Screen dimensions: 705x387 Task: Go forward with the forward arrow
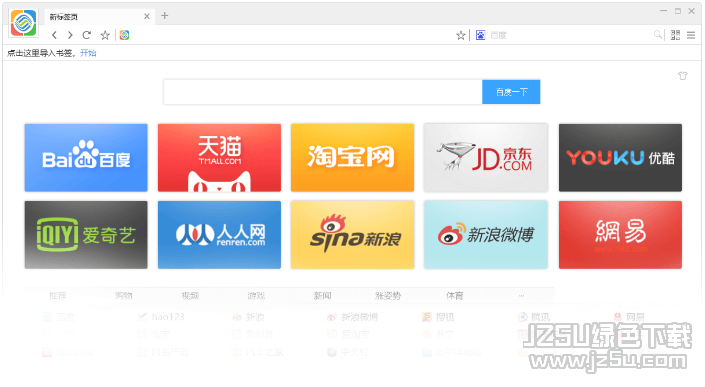point(70,35)
